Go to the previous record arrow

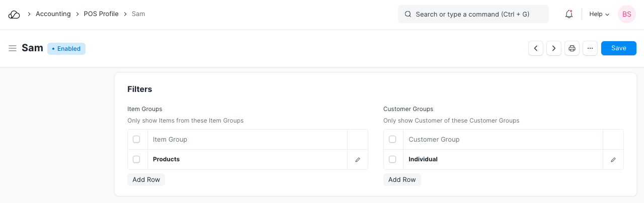pos(536,48)
